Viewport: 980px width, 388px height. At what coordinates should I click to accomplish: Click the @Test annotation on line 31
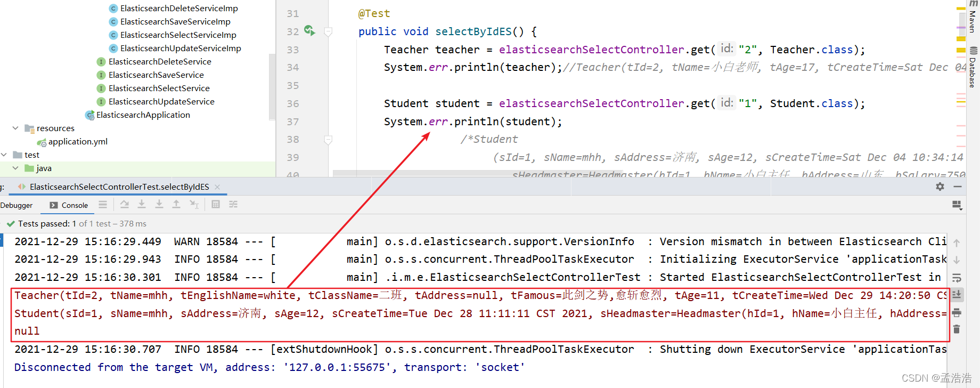[374, 13]
